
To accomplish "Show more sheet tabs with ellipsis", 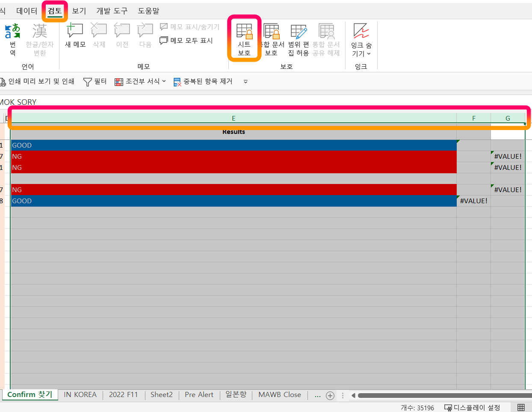I will 317,396.
